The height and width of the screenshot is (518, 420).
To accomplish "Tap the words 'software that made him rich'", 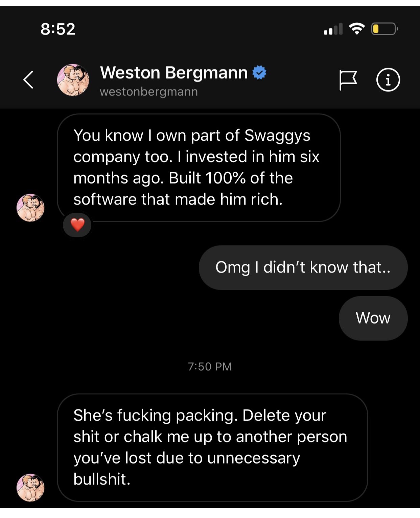I will click(x=178, y=199).
